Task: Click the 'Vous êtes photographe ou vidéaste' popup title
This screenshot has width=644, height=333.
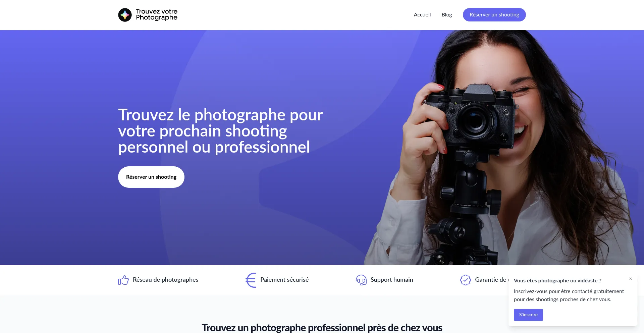Action: tap(557, 281)
